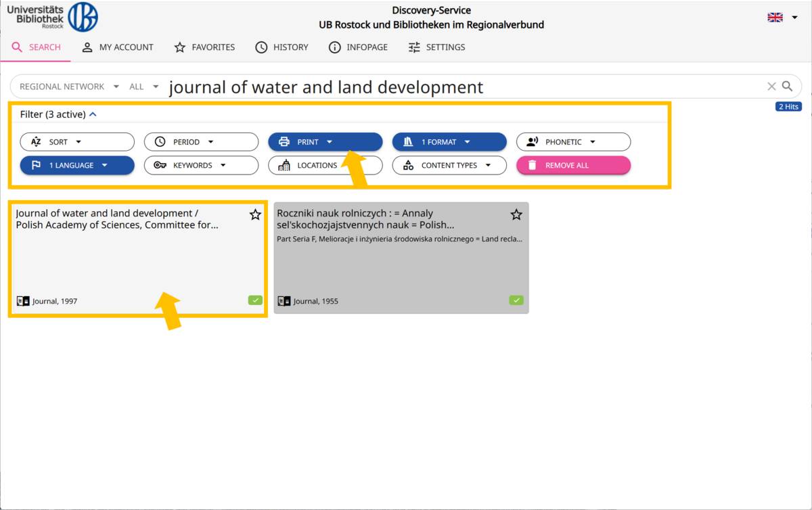
Task: Click the Universitäts Bibliothek Rostock logo
Action: click(53, 17)
